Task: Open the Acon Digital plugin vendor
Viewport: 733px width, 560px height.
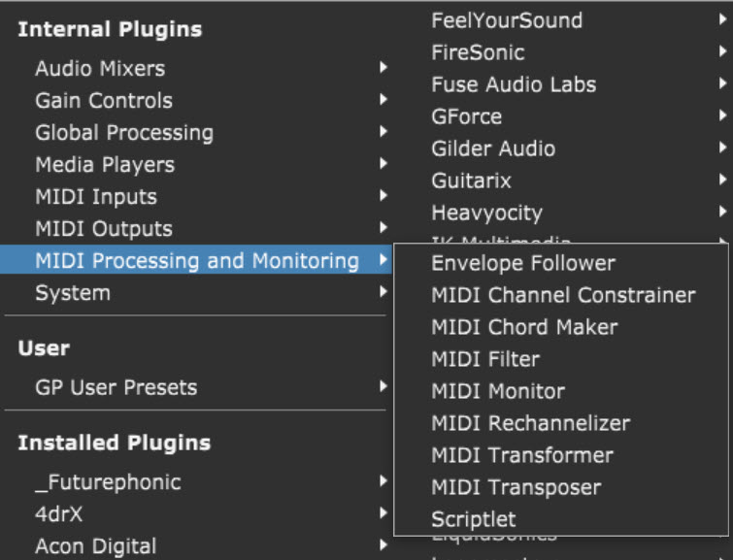Action: (95, 546)
